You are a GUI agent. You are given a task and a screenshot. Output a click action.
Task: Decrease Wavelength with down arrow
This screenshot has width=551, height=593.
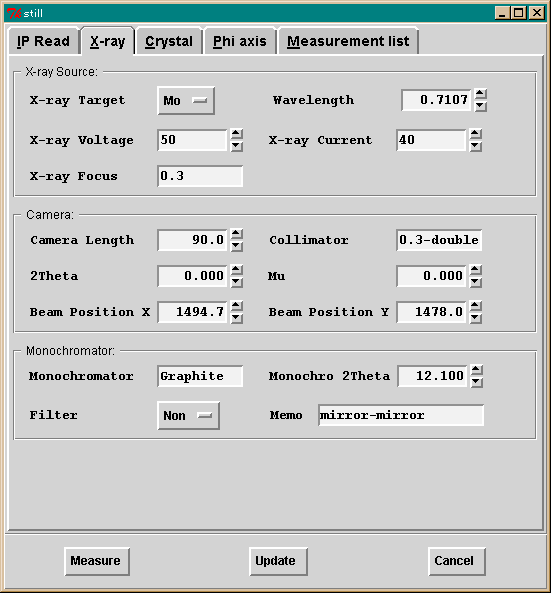(481, 106)
